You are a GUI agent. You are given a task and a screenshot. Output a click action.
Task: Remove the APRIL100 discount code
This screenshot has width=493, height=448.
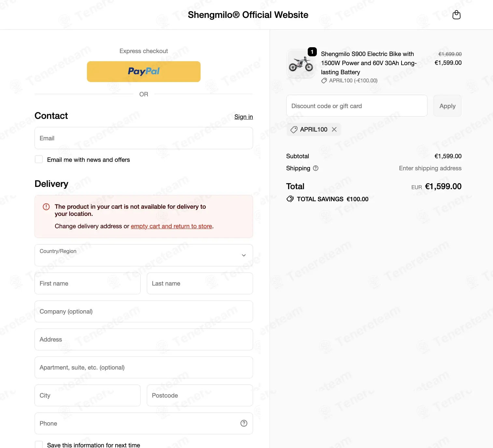click(334, 129)
